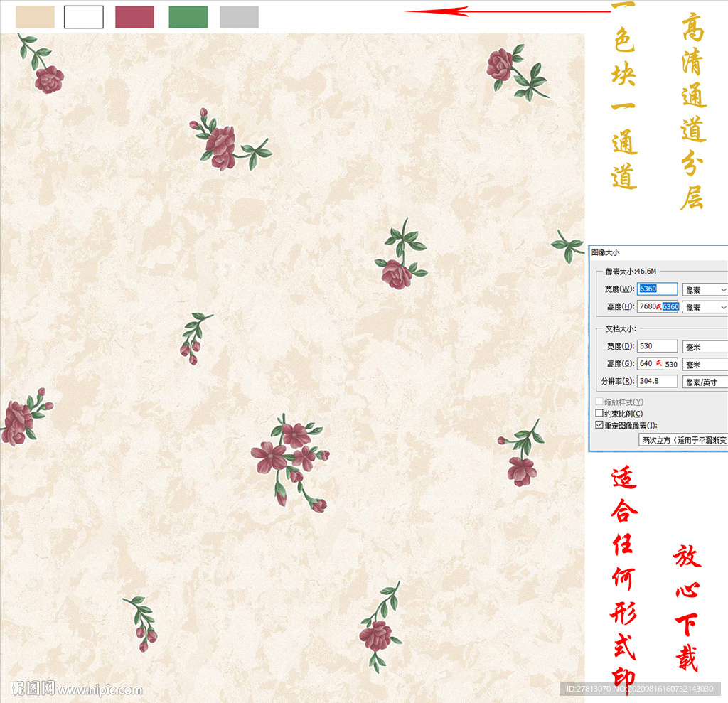Click the document height field showing 640
This screenshot has height=703, width=728.
[658, 363]
